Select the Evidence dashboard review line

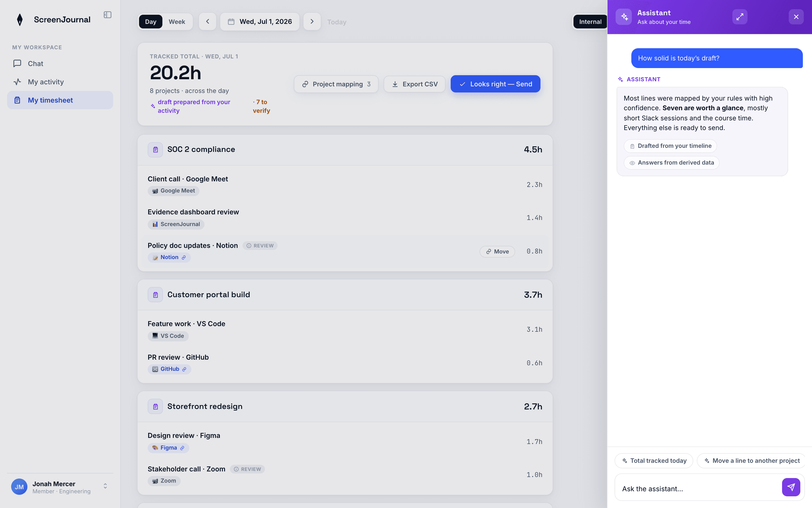[x=345, y=218]
